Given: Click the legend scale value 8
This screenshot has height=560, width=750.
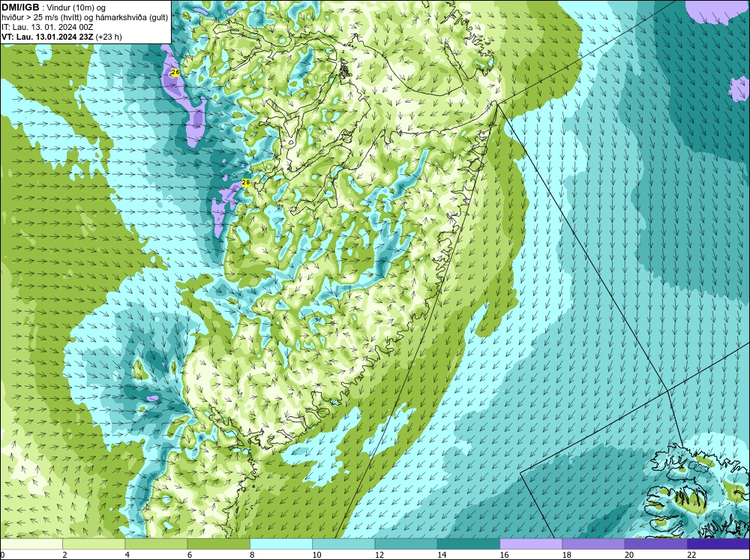Looking at the screenshot, I should click(x=252, y=555).
